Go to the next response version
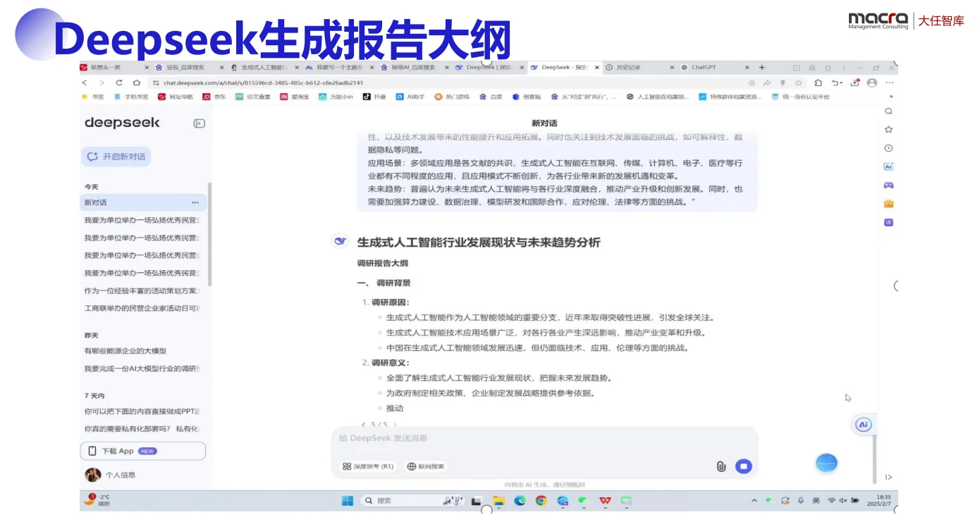 point(395,425)
